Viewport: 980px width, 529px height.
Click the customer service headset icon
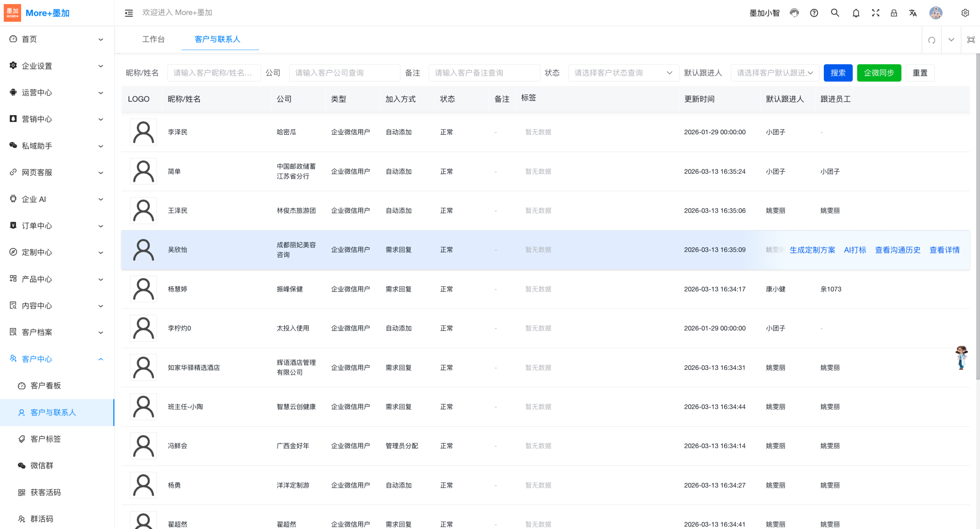pos(794,13)
